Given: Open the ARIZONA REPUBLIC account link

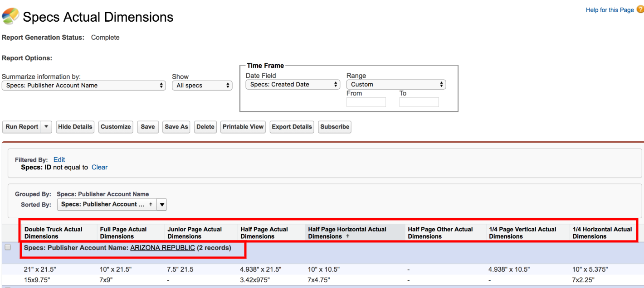Looking at the screenshot, I should pyautogui.click(x=162, y=248).
